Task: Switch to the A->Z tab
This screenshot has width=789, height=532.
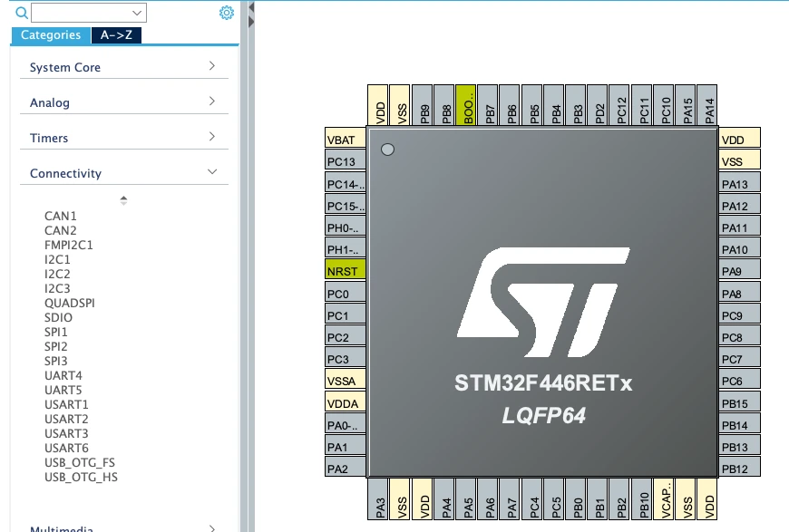Action: pyautogui.click(x=116, y=34)
